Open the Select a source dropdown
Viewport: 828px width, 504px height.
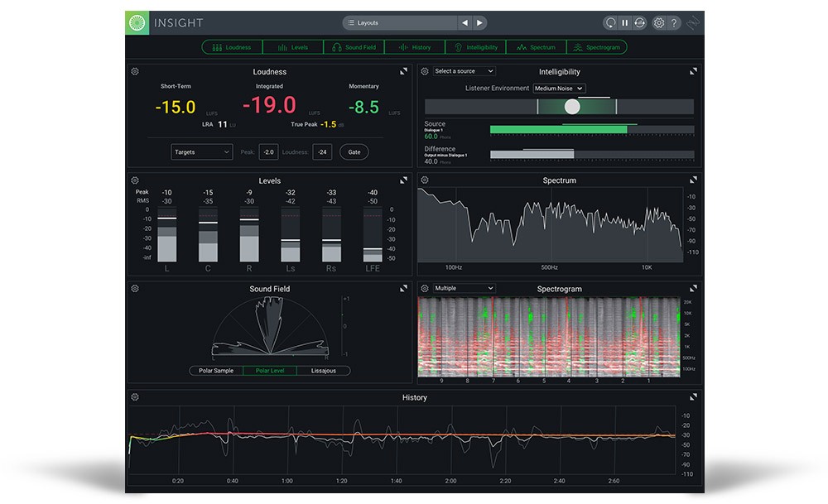point(464,71)
